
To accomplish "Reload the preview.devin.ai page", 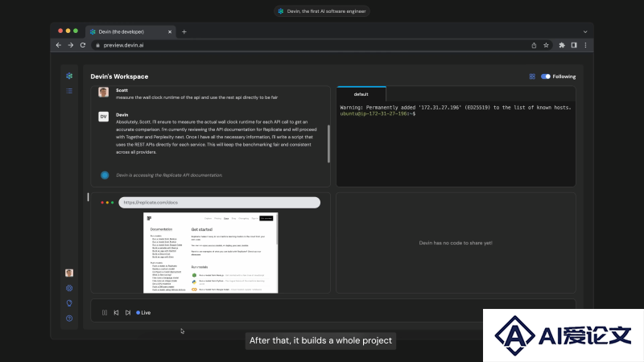I will [x=83, y=45].
